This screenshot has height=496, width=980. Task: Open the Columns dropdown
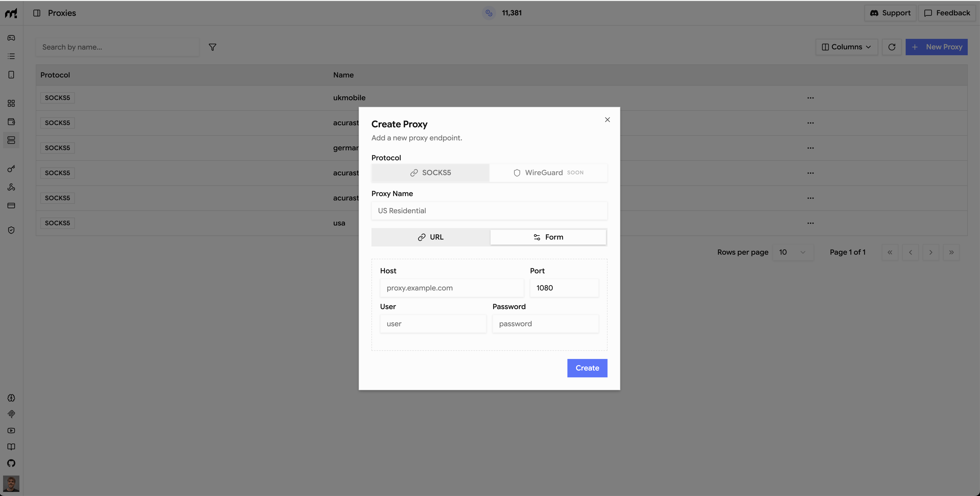point(846,47)
